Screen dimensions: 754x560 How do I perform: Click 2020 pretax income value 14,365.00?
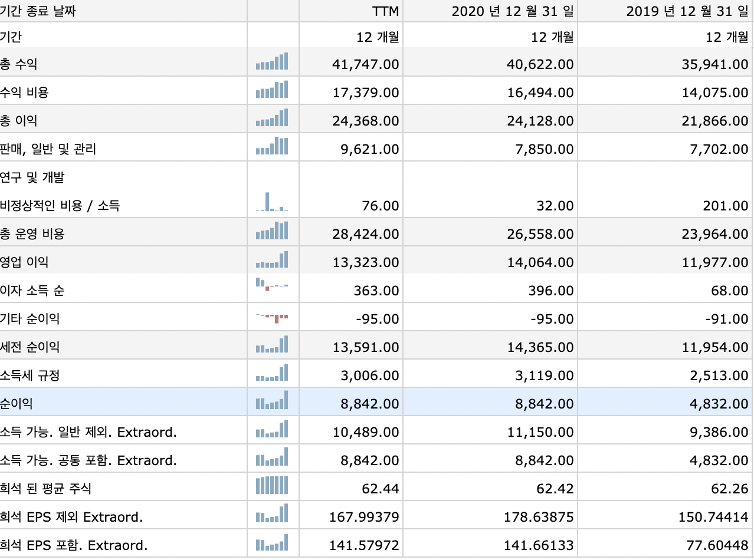coord(540,347)
